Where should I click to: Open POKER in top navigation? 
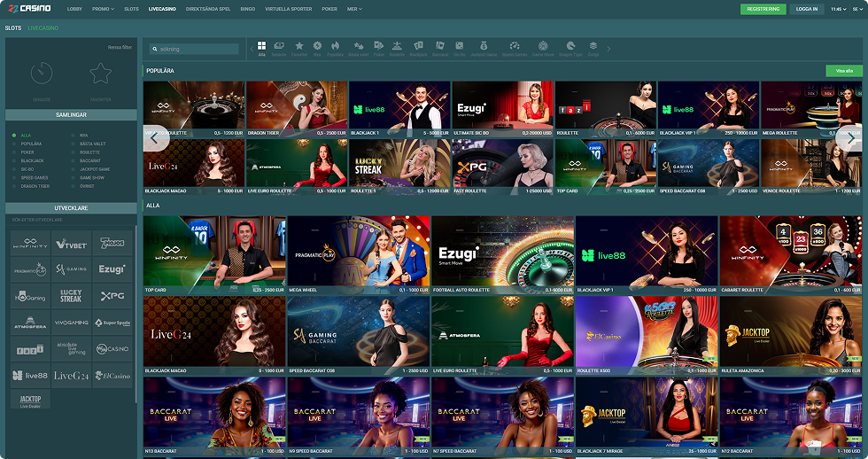pos(329,9)
